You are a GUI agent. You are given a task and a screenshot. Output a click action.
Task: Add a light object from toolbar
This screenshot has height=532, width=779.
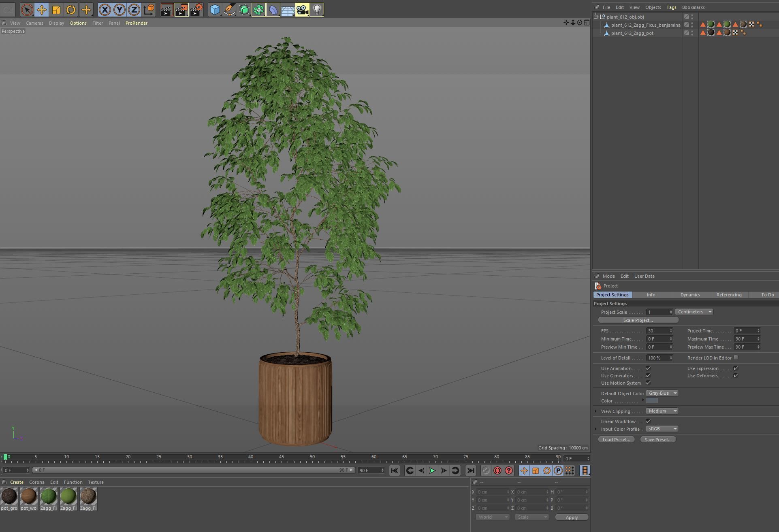click(x=317, y=10)
